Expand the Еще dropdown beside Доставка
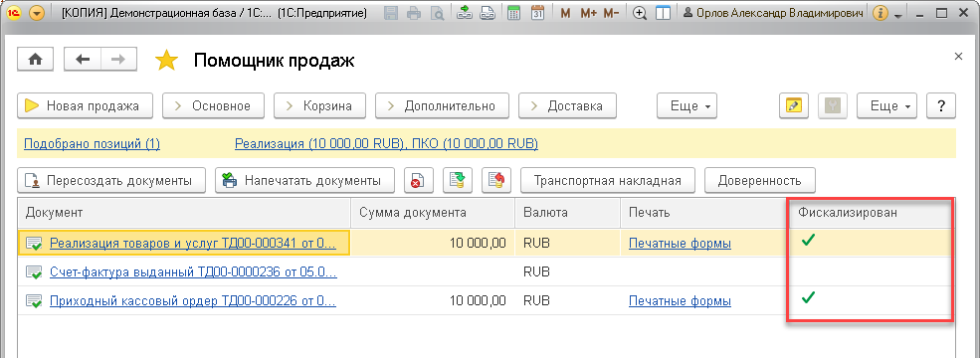The width and height of the screenshot is (980, 358). 686,106
